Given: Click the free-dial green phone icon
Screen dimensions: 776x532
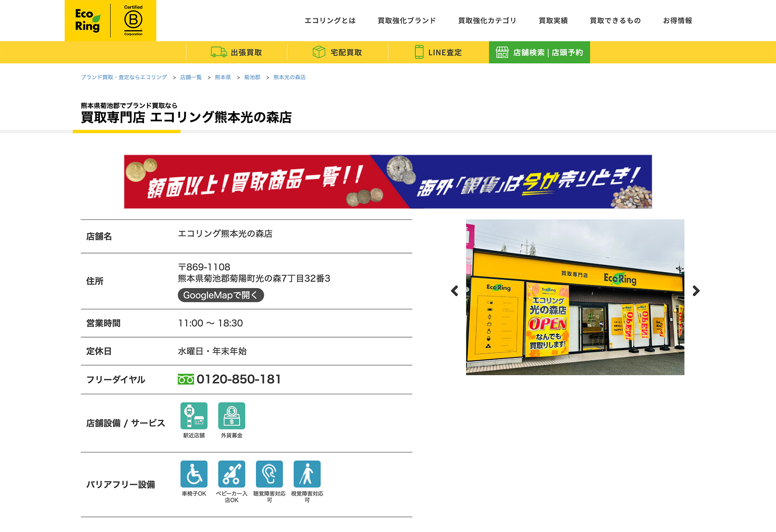Looking at the screenshot, I should [186, 379].
